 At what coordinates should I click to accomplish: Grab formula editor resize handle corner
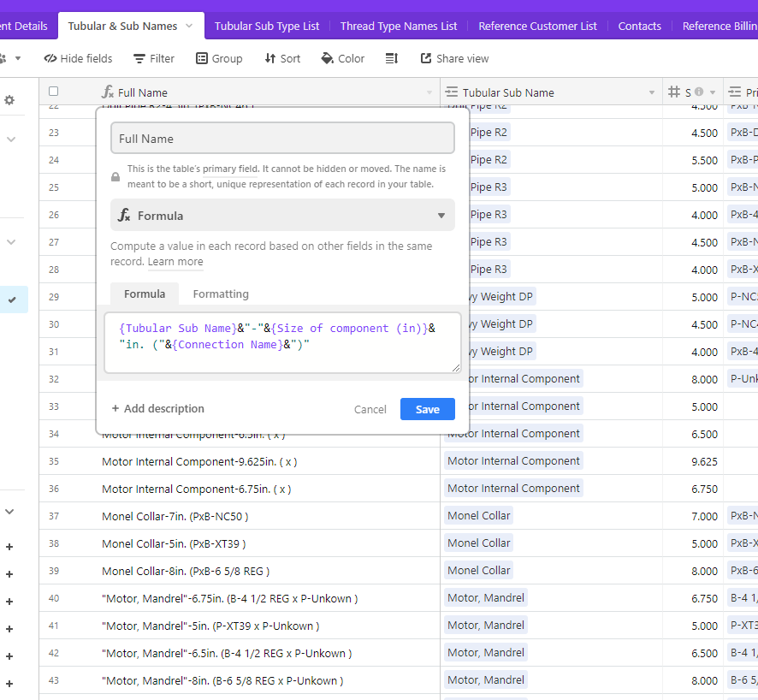(x=456, y=368)
